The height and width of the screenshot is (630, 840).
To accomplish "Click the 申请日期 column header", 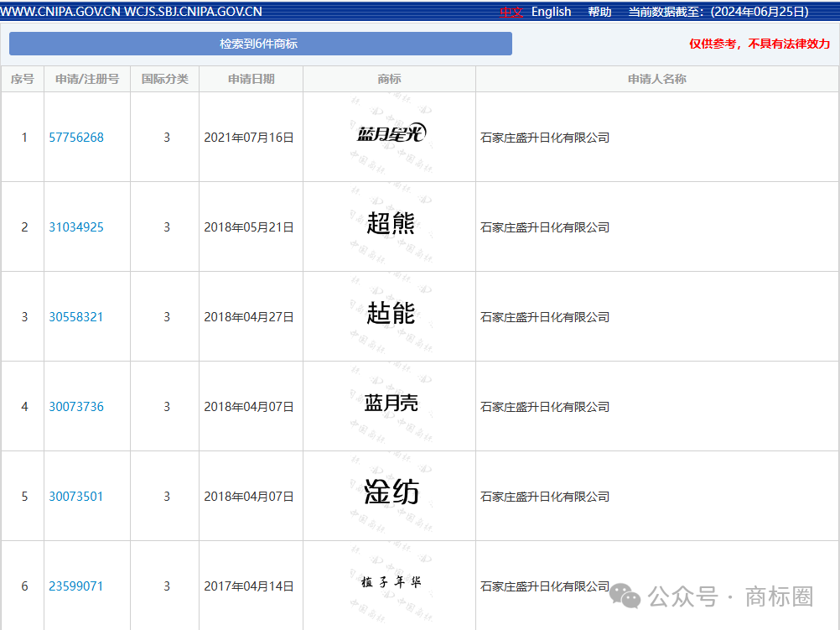I will coord(251,79).
